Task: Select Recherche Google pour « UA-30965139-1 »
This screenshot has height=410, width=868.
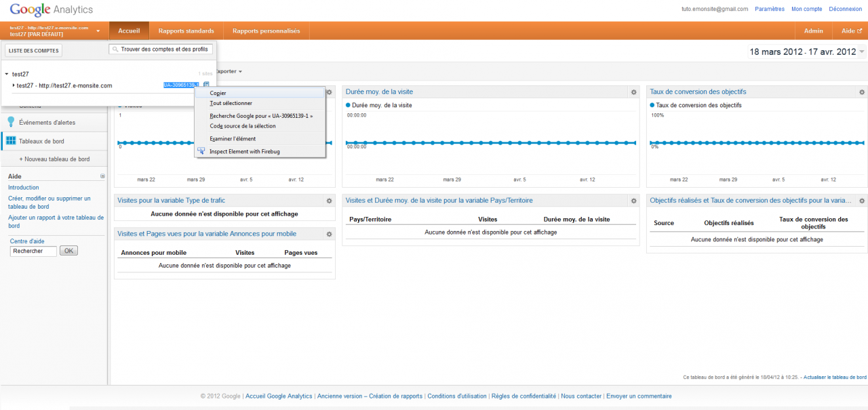Action: coord(260,116)
